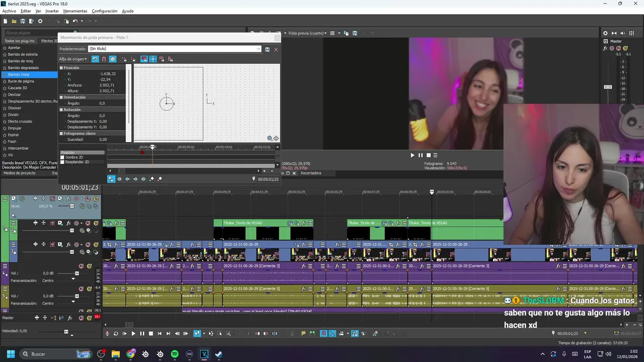Adjust the track 4 Vol. slider
The width and height of the screenshot is (644, 362).
pyautogui.click(x=76, y=274)
